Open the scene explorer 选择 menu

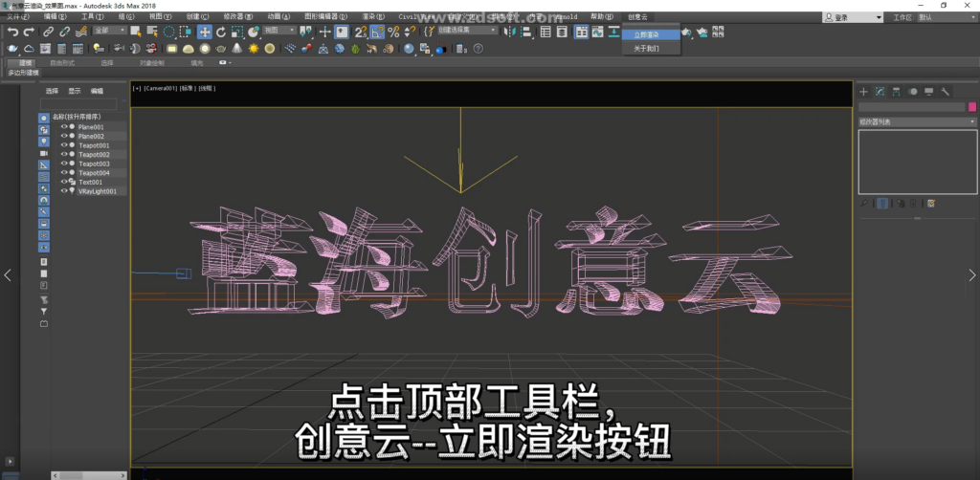(52, 91)
